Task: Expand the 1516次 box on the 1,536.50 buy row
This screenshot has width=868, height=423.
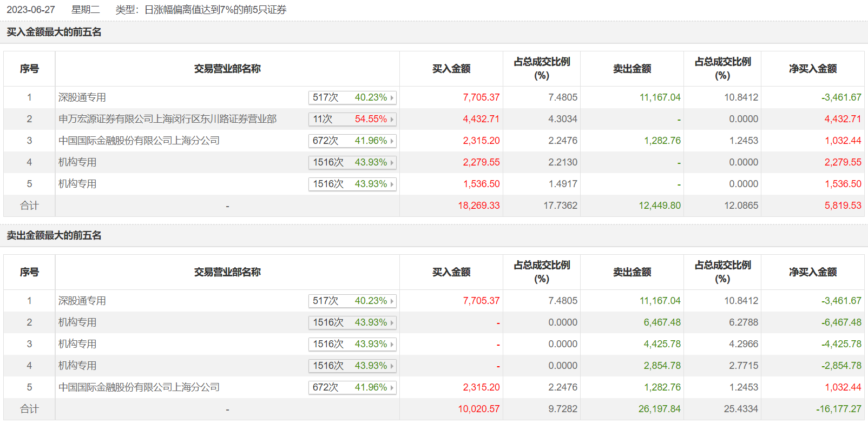Action: pyautogui.click(x=392, y=184)
